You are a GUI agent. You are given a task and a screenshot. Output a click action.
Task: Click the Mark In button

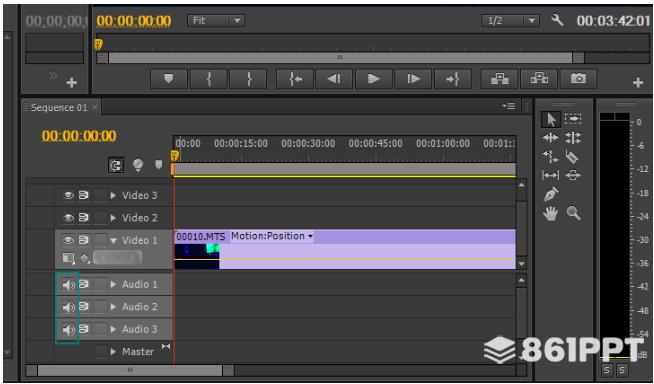point(209,78)
